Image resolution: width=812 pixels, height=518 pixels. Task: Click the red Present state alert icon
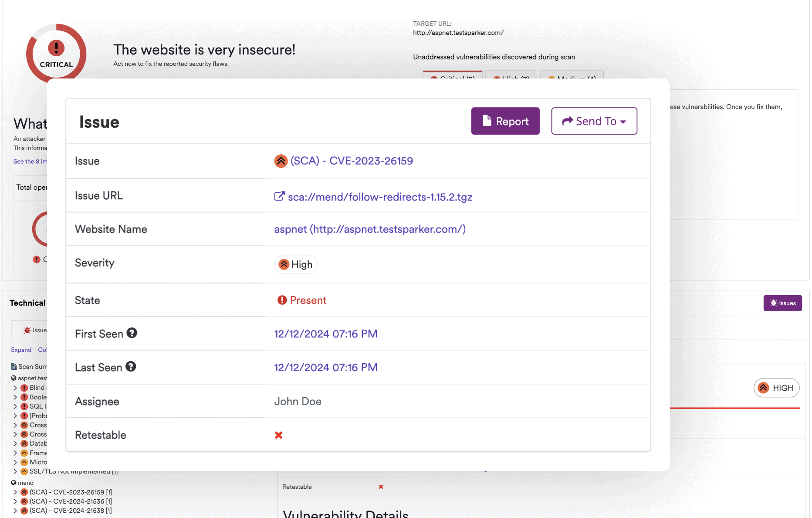(282, 300)
